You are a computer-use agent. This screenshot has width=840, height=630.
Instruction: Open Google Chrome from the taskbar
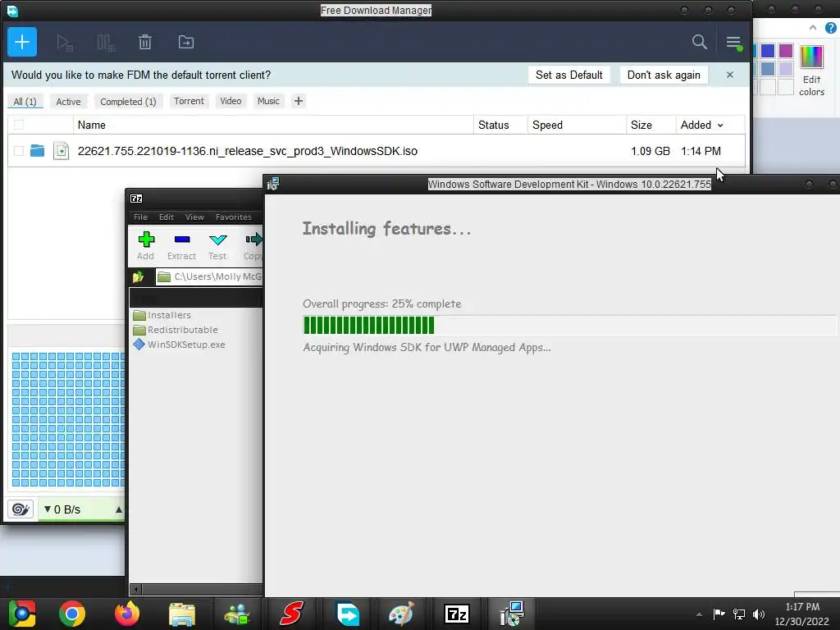[72, 614]
